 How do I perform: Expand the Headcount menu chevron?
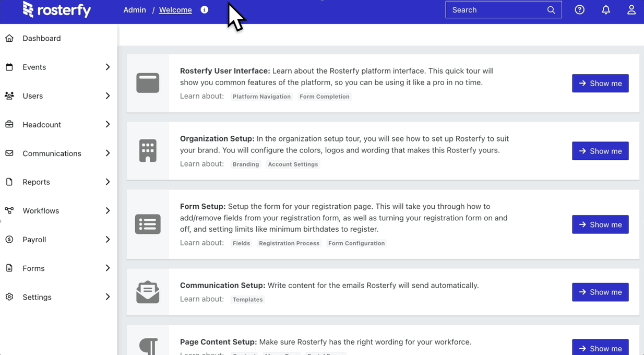tap(108, 124)
